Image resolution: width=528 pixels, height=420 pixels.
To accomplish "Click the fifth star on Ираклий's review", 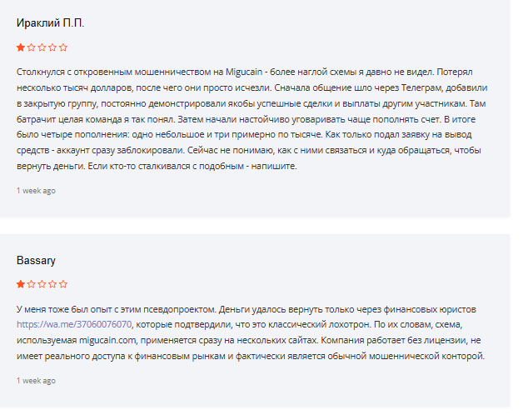I will 63,47.
